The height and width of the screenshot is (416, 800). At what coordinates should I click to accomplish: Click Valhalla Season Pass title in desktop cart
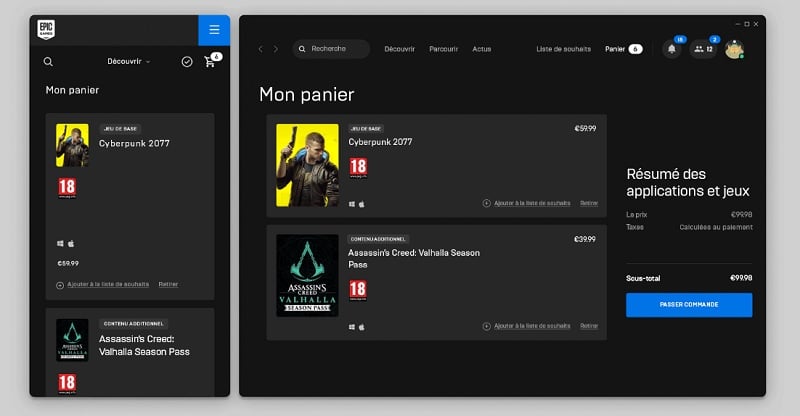414,259
